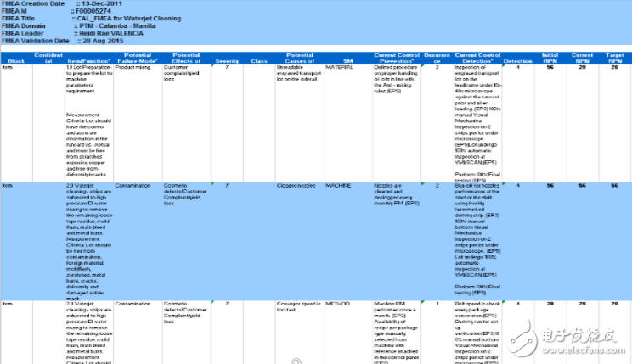The width and height of the screenshot is (632, 364).
Task: Select the Current Control Prevention header
Action: click(398, 59)
